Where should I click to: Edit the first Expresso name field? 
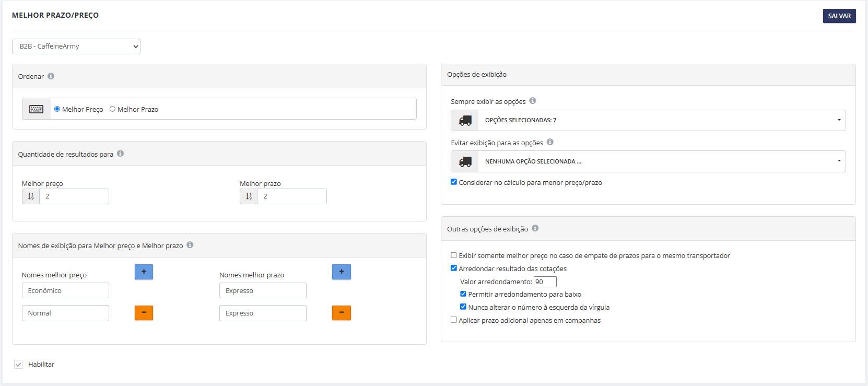point(263,290)
